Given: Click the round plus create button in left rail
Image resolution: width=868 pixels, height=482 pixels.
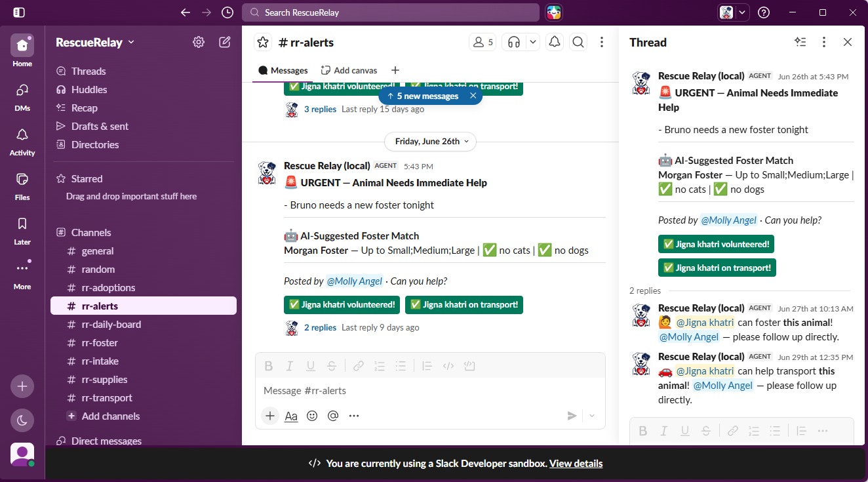Looking at the screenshot, I should click(x=22, y=386).
